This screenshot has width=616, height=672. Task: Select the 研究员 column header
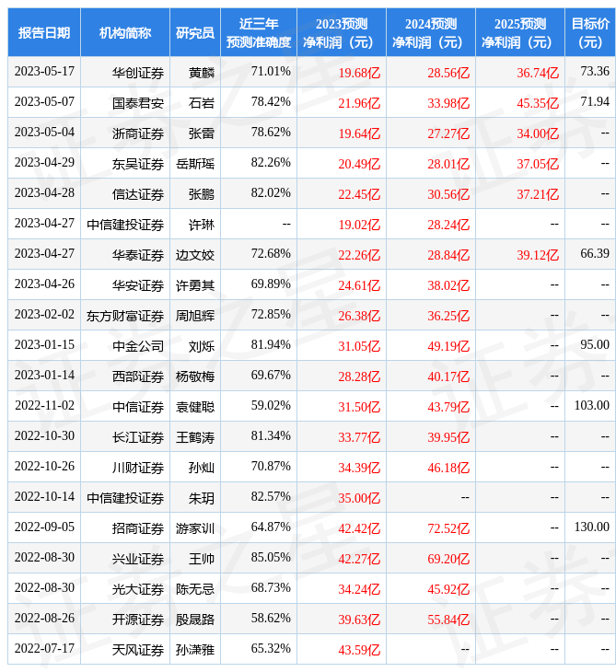click(x=195, y=33)
